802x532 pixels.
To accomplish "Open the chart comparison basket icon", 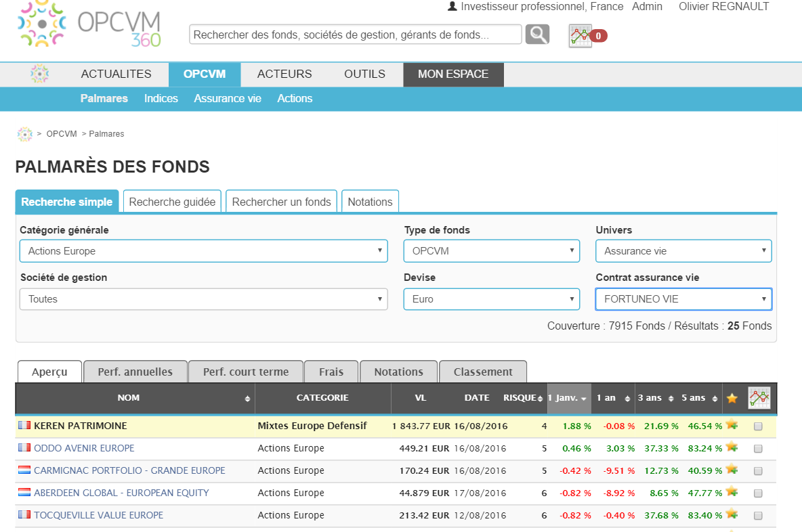I will tap(580, 36).
